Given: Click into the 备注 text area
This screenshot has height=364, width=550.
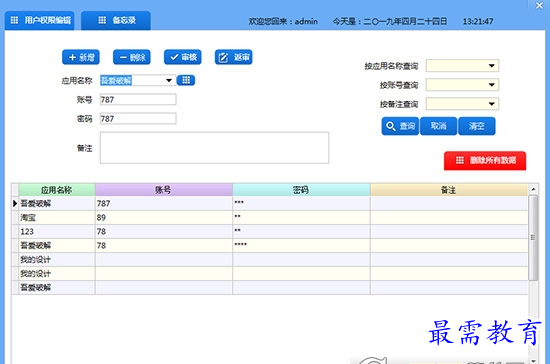Looking at the screenshot, I should 214,148.
